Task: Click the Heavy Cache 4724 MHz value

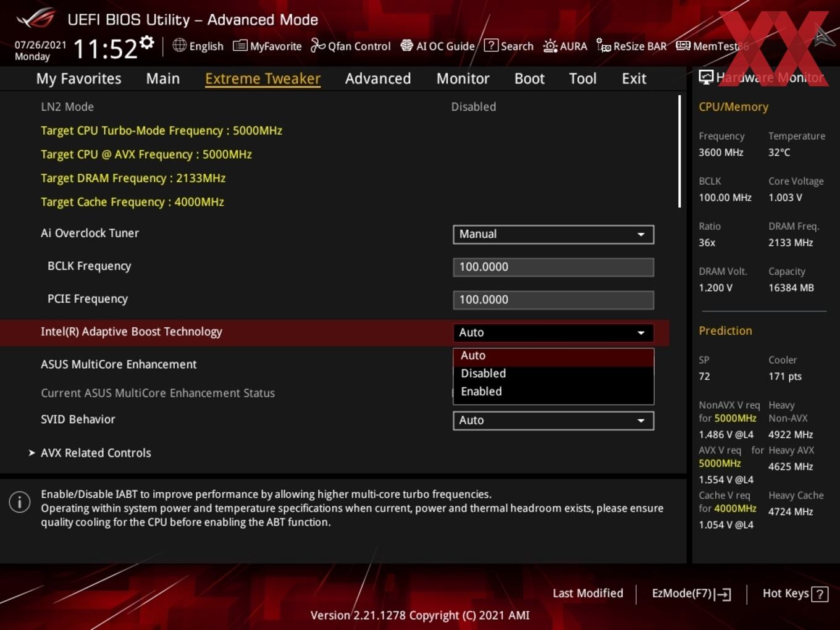Action: (791, 511)
